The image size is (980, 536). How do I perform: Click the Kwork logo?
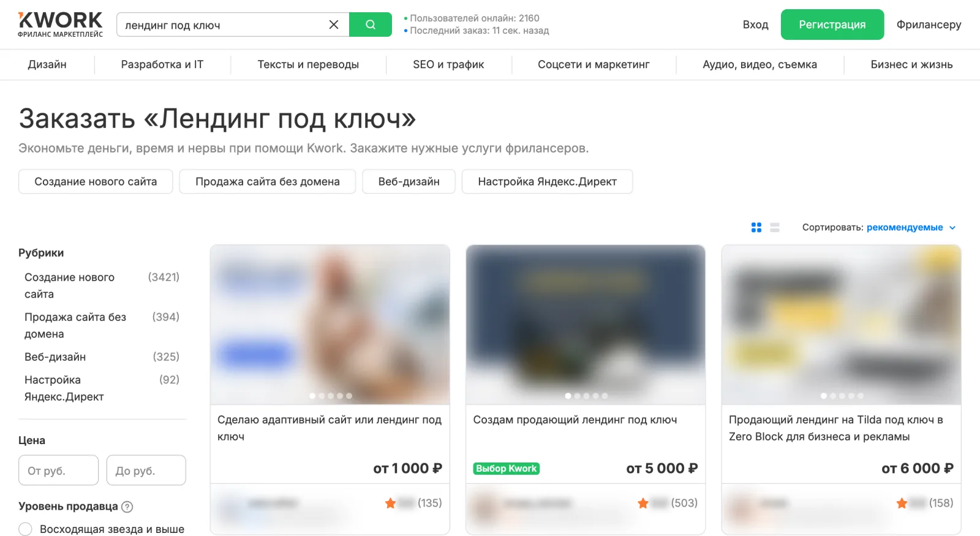point(60,25)
